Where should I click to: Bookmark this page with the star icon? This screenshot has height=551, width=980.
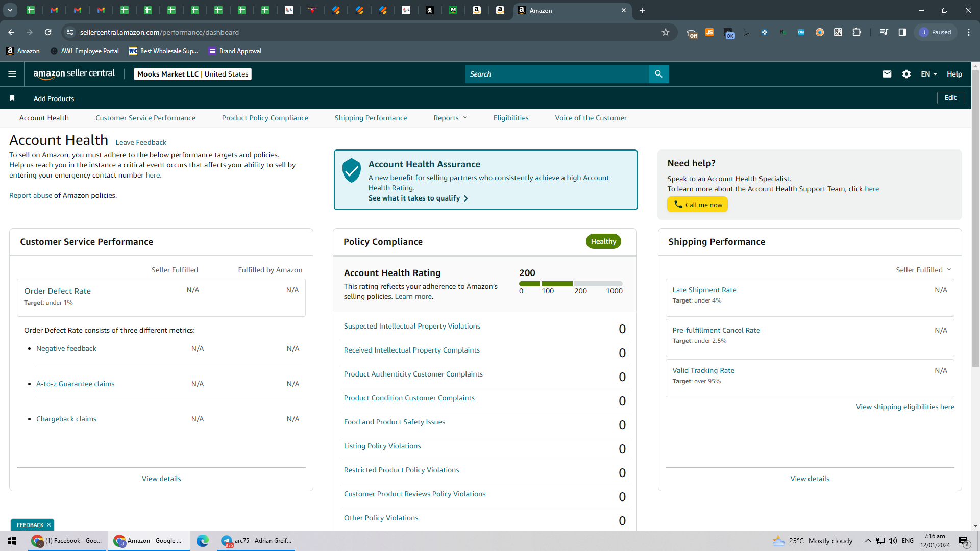tap(666, 32)
